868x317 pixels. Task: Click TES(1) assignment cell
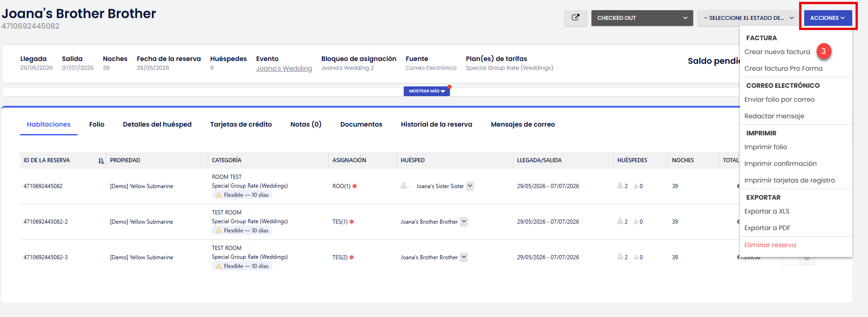tap(340, 222)
